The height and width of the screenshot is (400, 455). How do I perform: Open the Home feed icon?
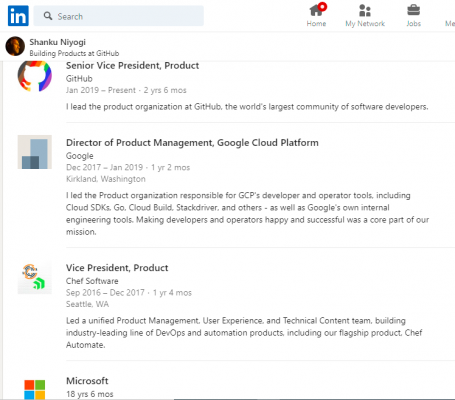click(x=316, y=11)
